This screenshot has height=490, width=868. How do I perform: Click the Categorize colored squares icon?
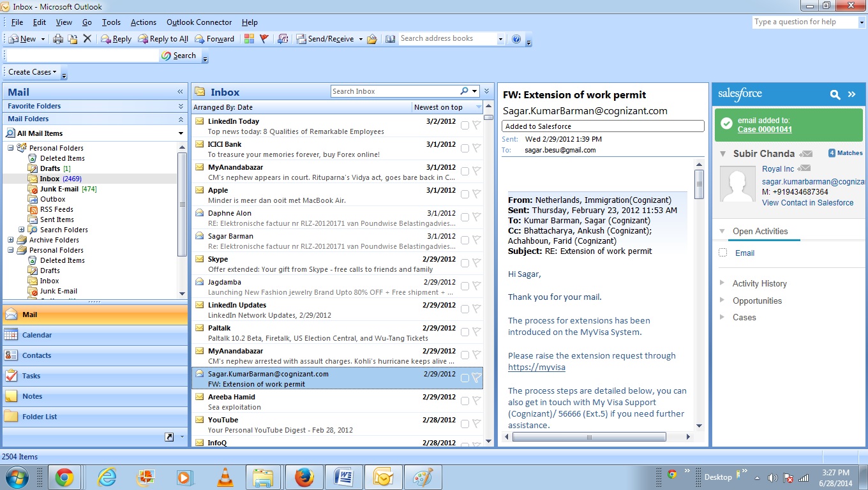pos(249,39)
